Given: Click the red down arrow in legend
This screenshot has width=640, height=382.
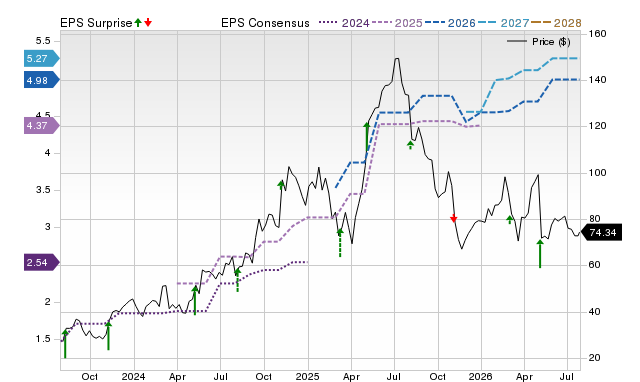Looking at the screenshot, I should click(148, 22).
